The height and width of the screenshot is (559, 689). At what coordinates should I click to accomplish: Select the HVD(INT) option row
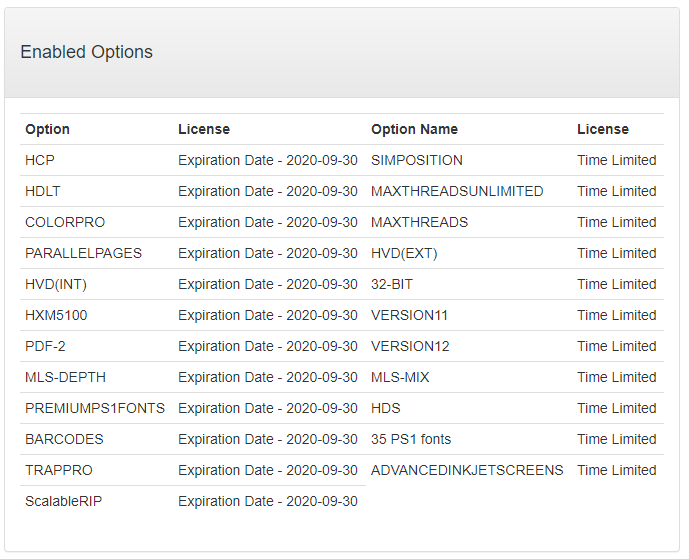56,284
